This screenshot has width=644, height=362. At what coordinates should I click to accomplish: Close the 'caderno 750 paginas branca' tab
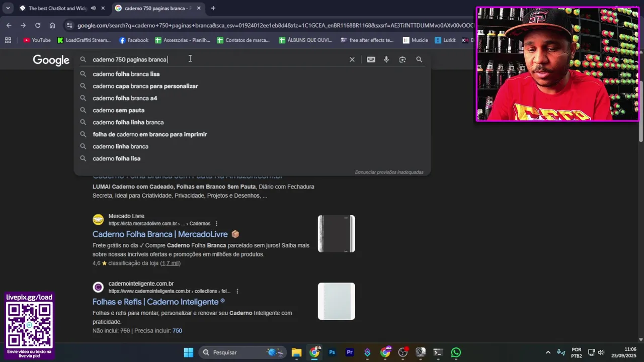pyautogui.click(x=199, y=8)
